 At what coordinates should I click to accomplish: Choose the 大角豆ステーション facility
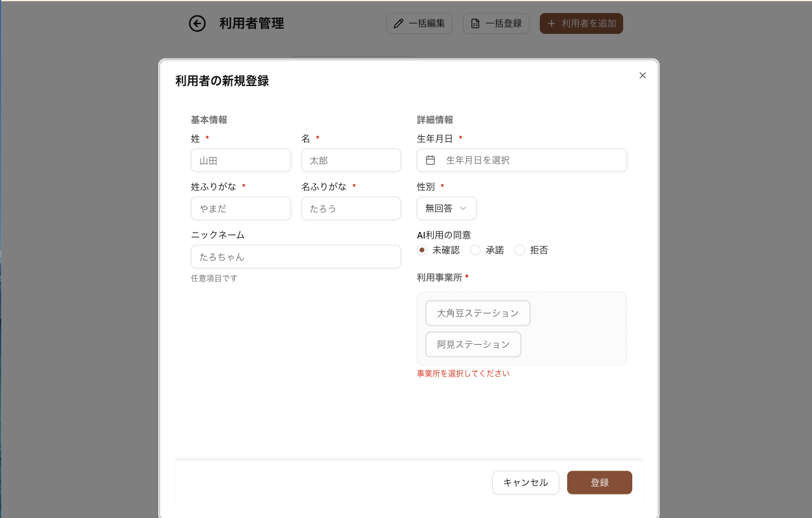(477, 313)
